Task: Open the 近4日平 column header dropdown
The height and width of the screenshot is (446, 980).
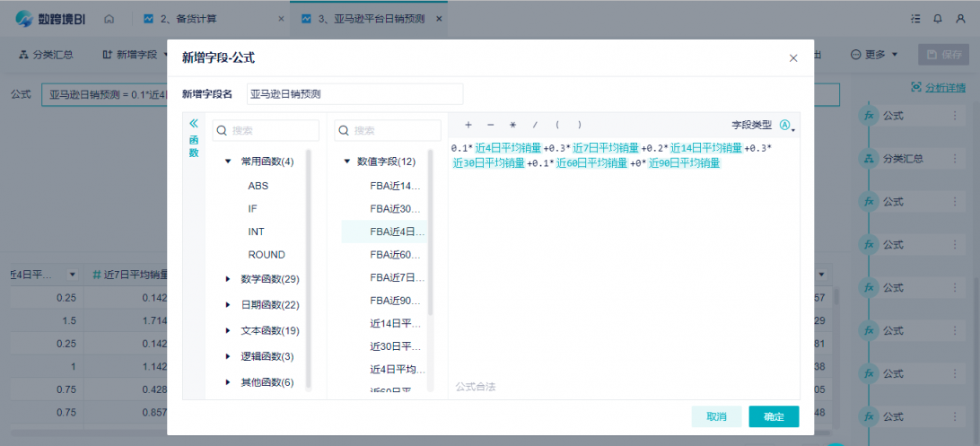Action: tap(72, 275)
